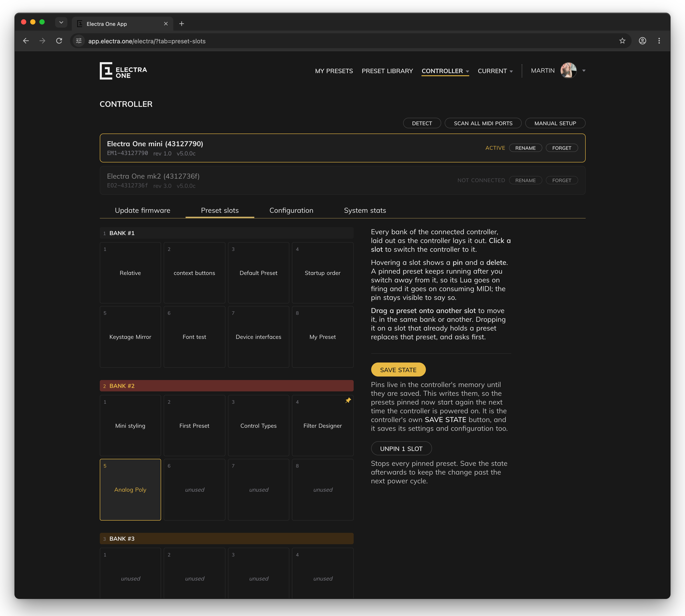Image resolution: width=685 pixels, height=616 pixels.
Task: Switch to the Font test slot
Action: (x=194, y=337)
